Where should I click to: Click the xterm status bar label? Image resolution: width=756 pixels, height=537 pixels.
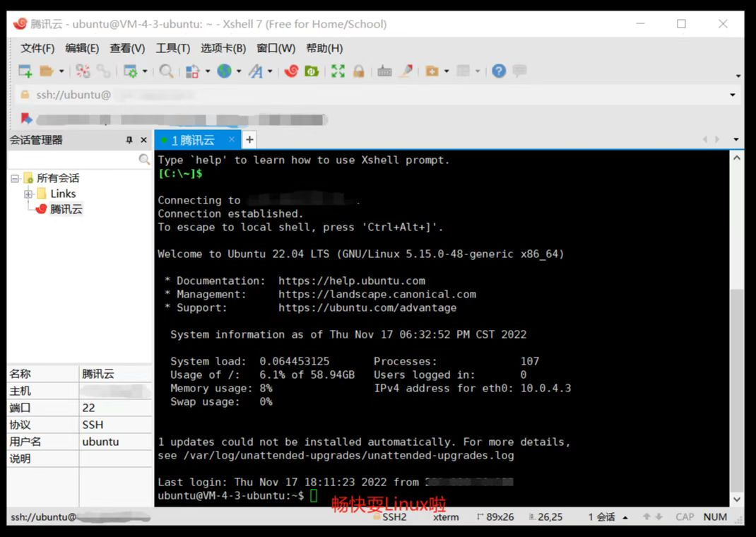pos(446,517)
